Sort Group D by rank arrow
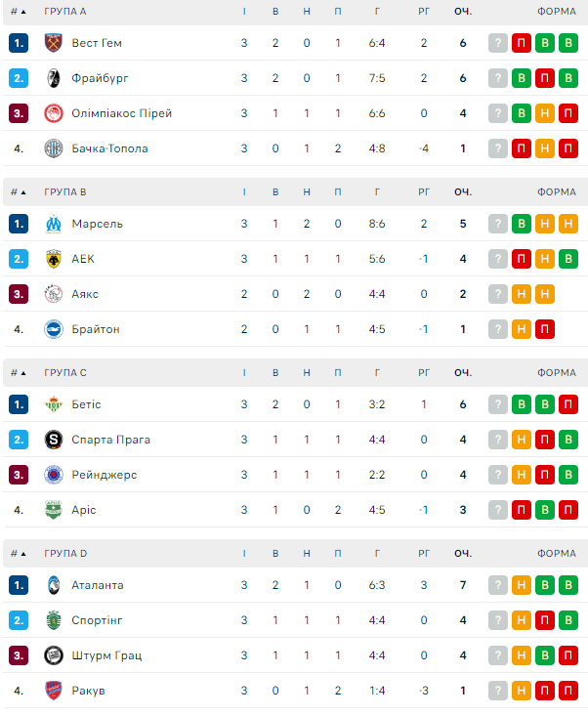 (x=23, y=554)
